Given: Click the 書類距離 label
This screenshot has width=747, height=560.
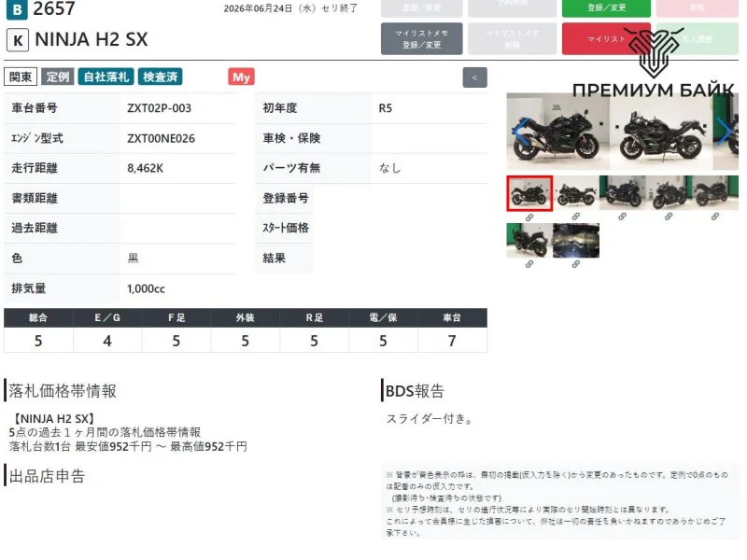Looking at the screenshot, I should 35,198.
